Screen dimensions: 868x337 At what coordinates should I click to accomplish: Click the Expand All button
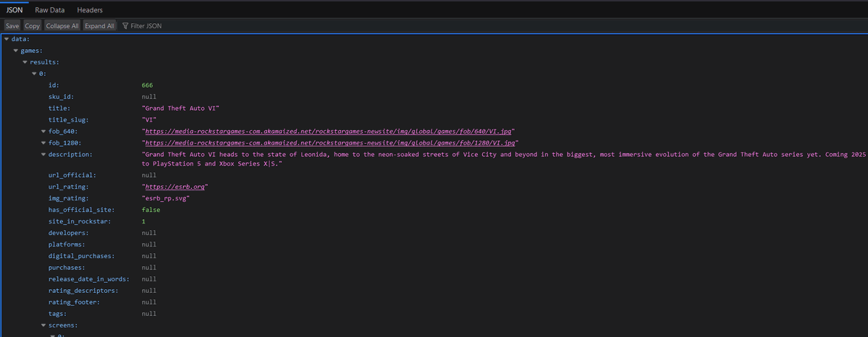pyautogui.click(x=100, y=26)
